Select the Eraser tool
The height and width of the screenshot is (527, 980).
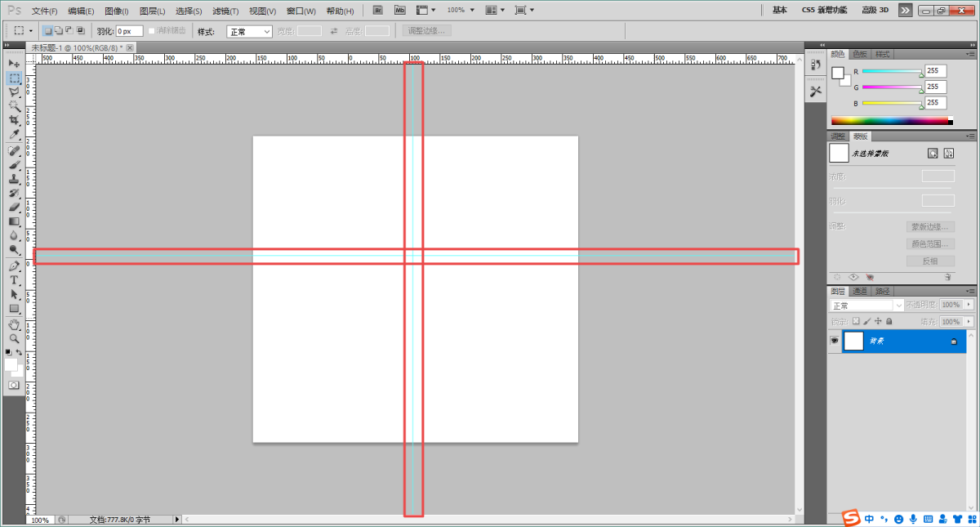click(14, 207)
